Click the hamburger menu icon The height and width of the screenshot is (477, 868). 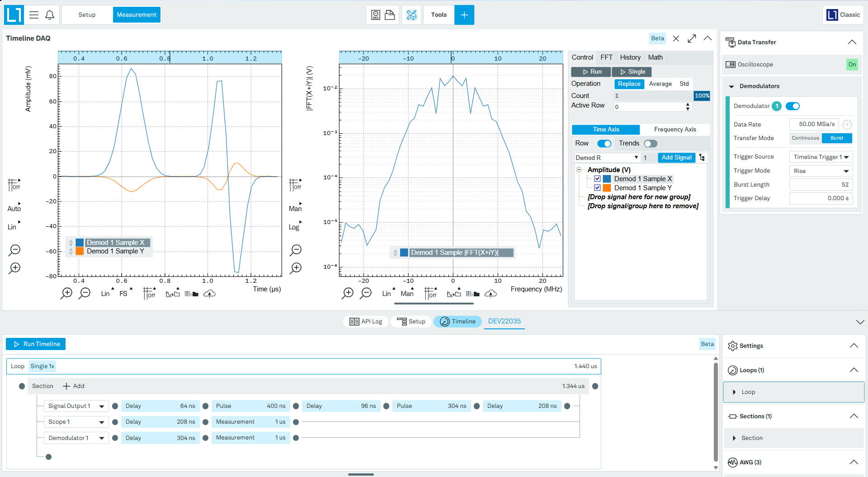[x=34, y=15]
